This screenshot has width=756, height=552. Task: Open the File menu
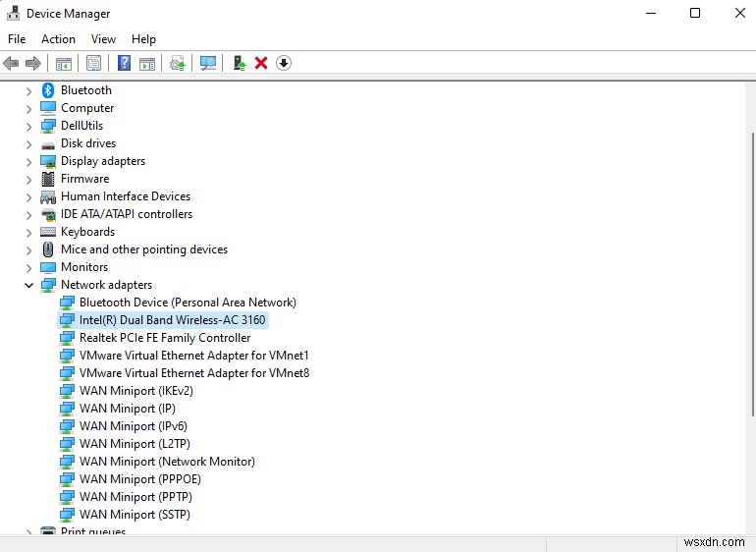pos(17,39)
